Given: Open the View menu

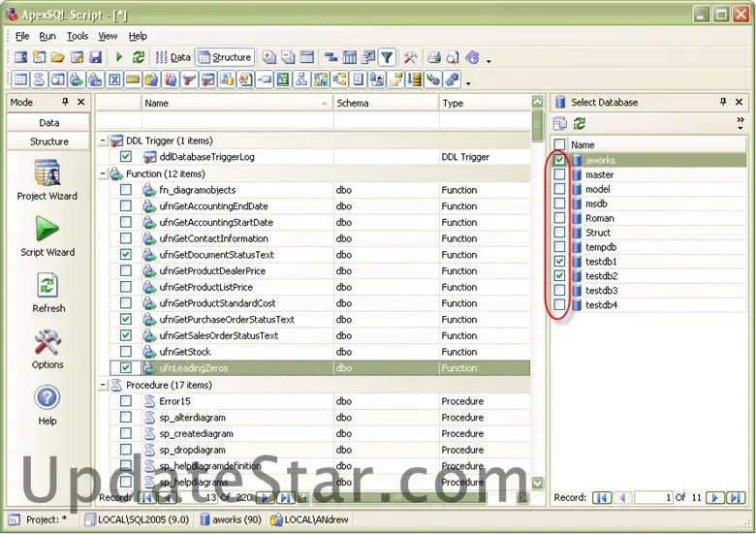Looking at the screenshot, I should pyautogui.click(x=108, y=36).
